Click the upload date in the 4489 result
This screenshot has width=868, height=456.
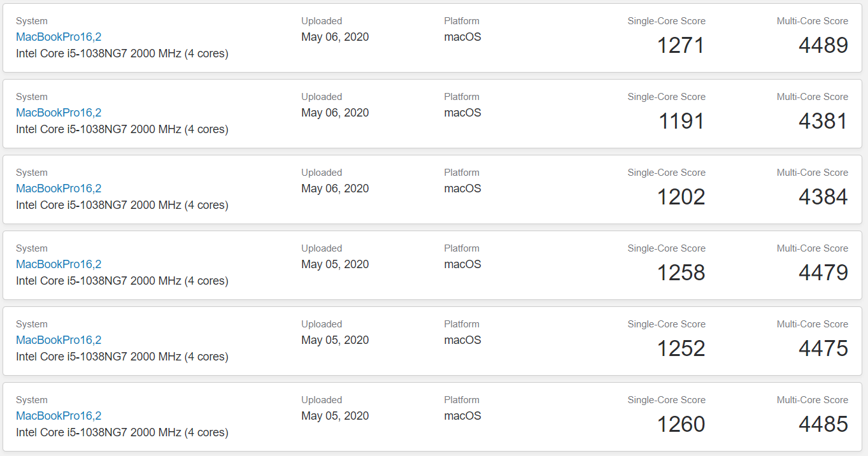[x=335, y=37]
